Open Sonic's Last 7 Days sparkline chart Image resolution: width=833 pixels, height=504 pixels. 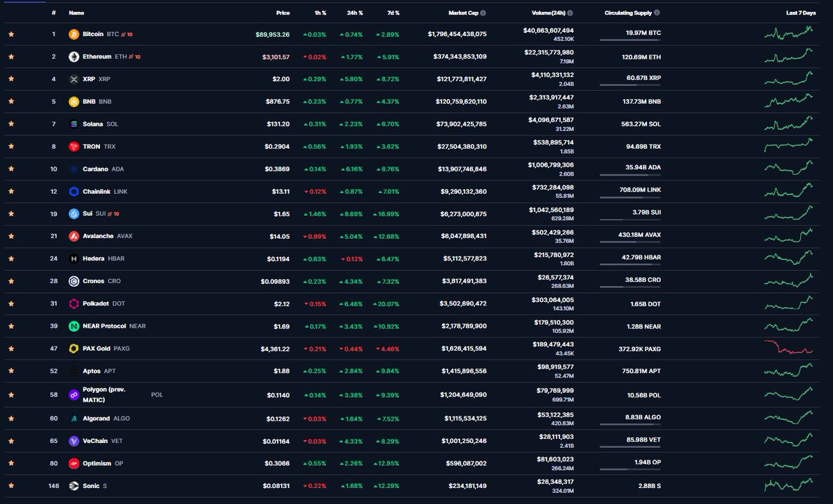[789, 485]
